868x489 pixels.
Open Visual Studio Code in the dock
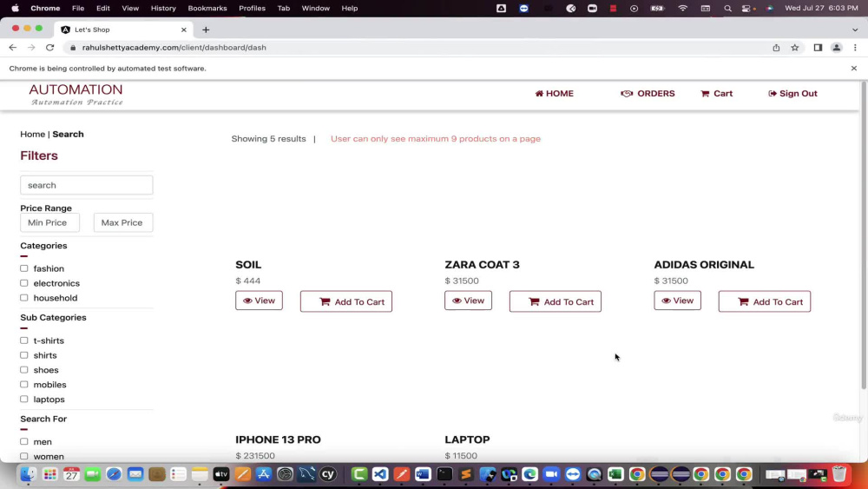(380, 474)
